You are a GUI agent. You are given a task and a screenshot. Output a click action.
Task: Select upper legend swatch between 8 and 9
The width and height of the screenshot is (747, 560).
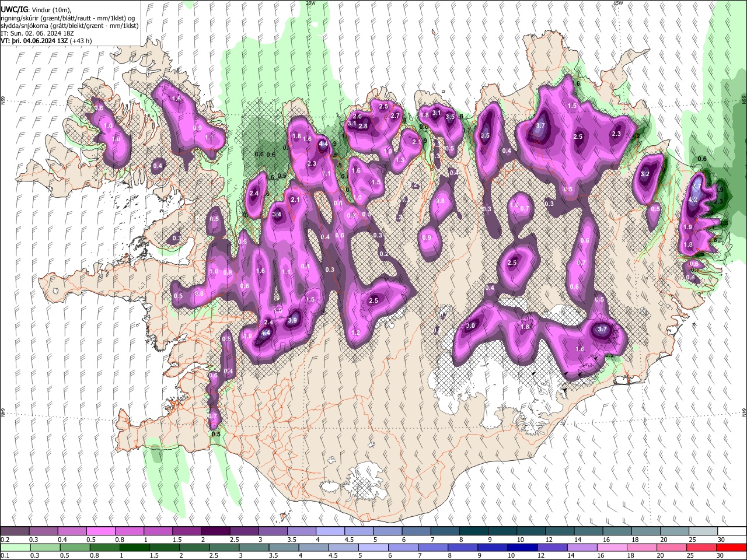pyautogui.click(x=473, y=531)
